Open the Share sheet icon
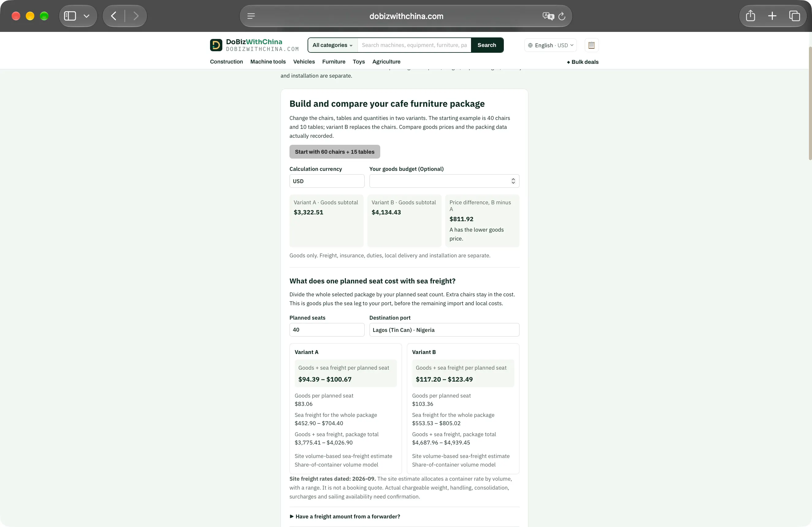This screenshot has width=812, height=527. (x=750, y=16)
